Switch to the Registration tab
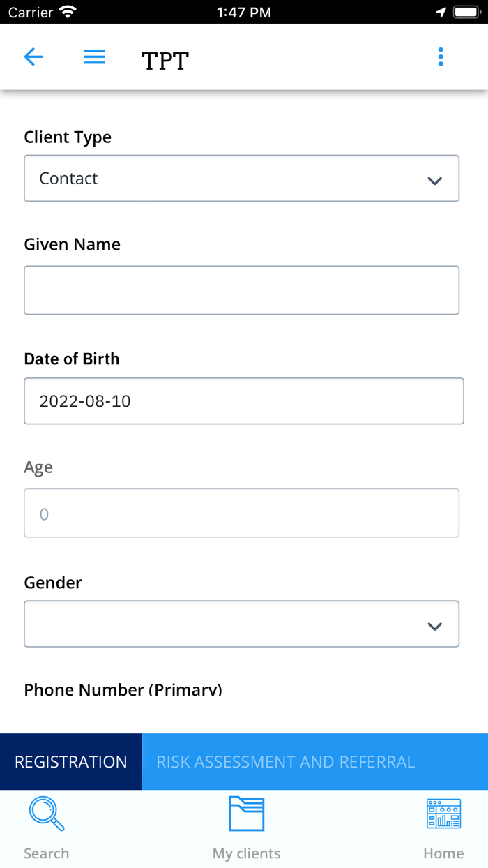 click(71, 762)
